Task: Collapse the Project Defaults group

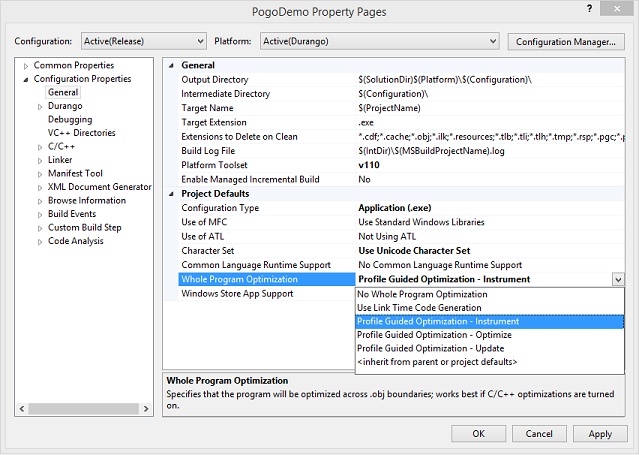Action: [171, 194]
